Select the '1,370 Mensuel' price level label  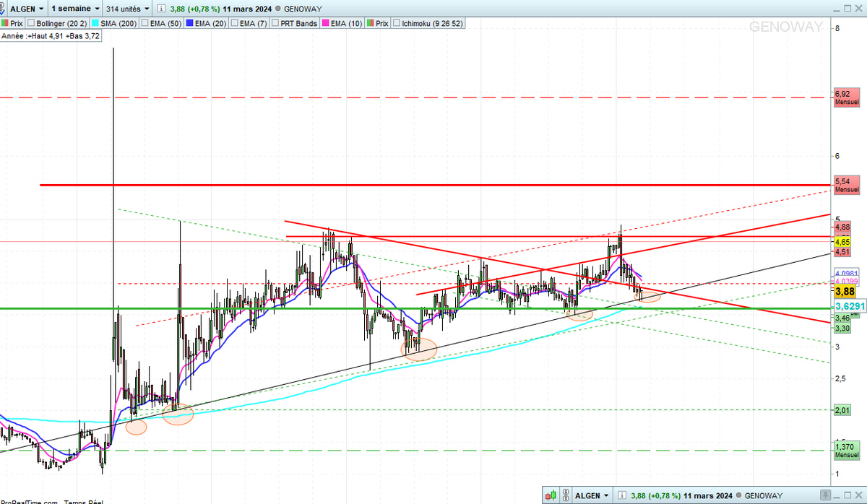point(847,451)
